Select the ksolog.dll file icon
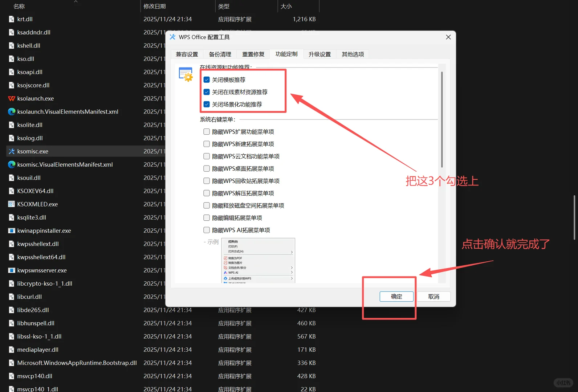Viewport: 578px width, 392px height. tap(12, 138)
